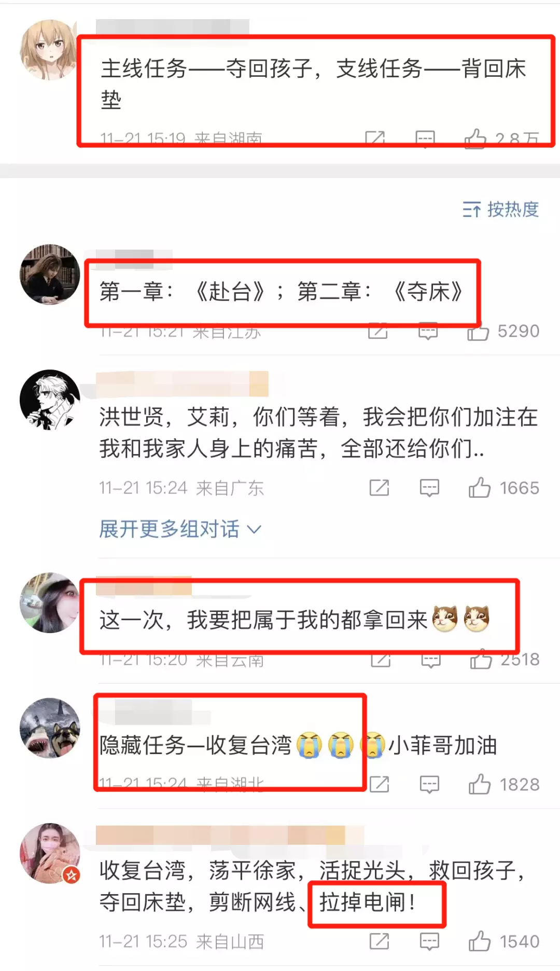The width and height of the screenshot is (560, 971).
Task: Click the chevron beside 展开更多组对话
Action: coord(254,530)
